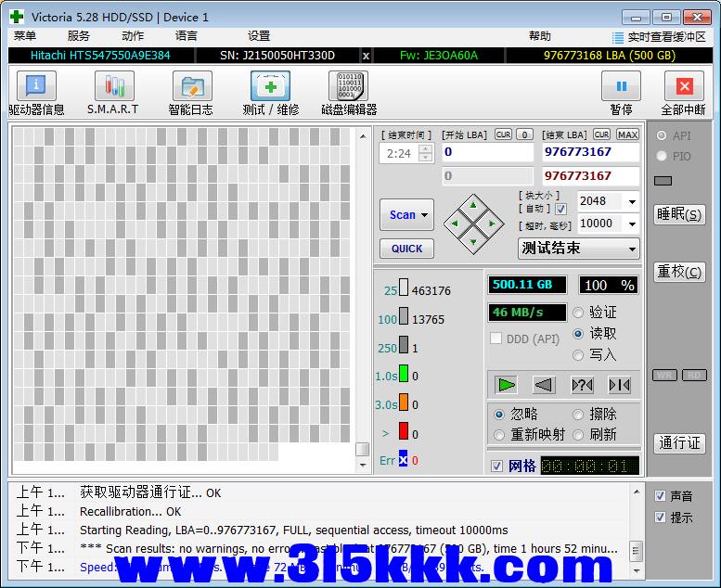Screen dimensions: 721x588
Task: Select the 读取 read radio button
Action: [x=578, y=334]
